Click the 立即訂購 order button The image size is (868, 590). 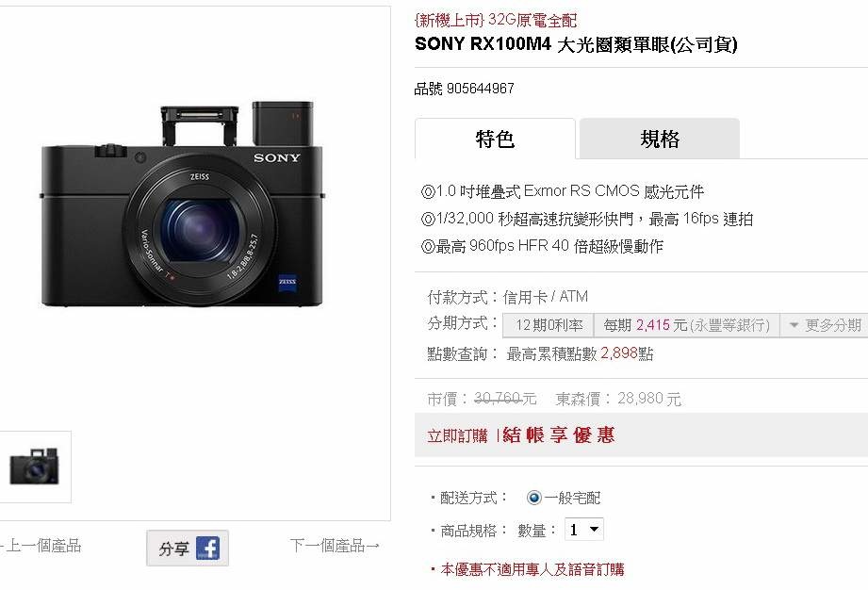[x=457, y=436]
